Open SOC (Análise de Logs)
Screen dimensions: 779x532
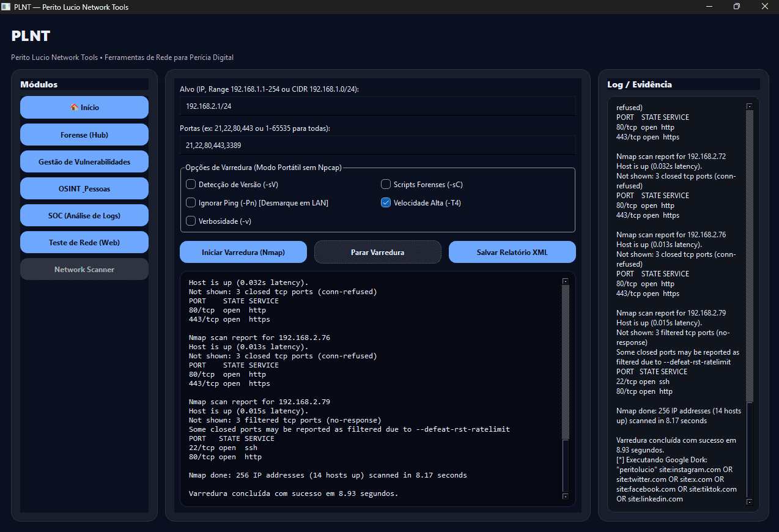coord(84,215)
